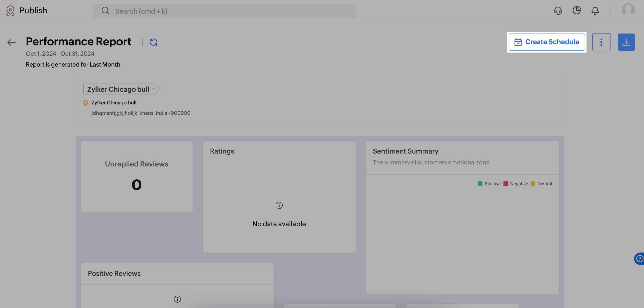Click the Publish app logo icon
Viewport: 644px width, 308px height.
pos(10,11)
